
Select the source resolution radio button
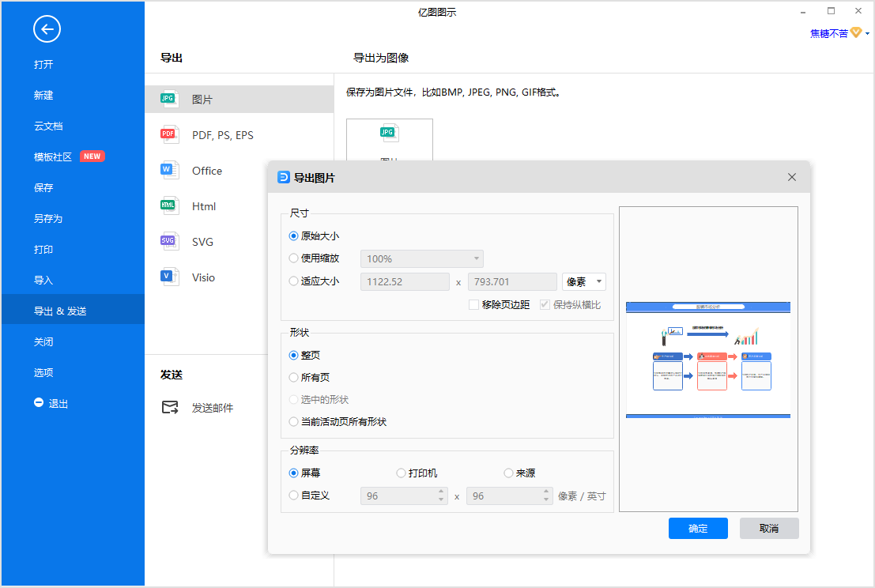click(508, 473)
